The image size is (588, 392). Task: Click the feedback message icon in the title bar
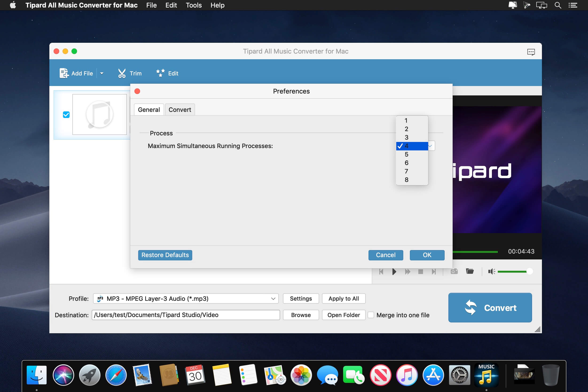531,52
